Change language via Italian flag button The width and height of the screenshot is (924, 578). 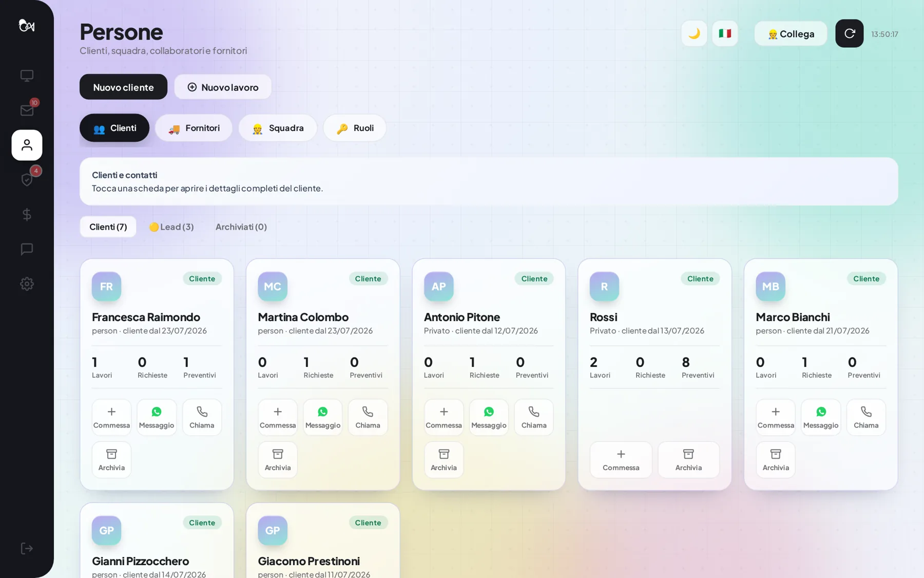(725, 33)
